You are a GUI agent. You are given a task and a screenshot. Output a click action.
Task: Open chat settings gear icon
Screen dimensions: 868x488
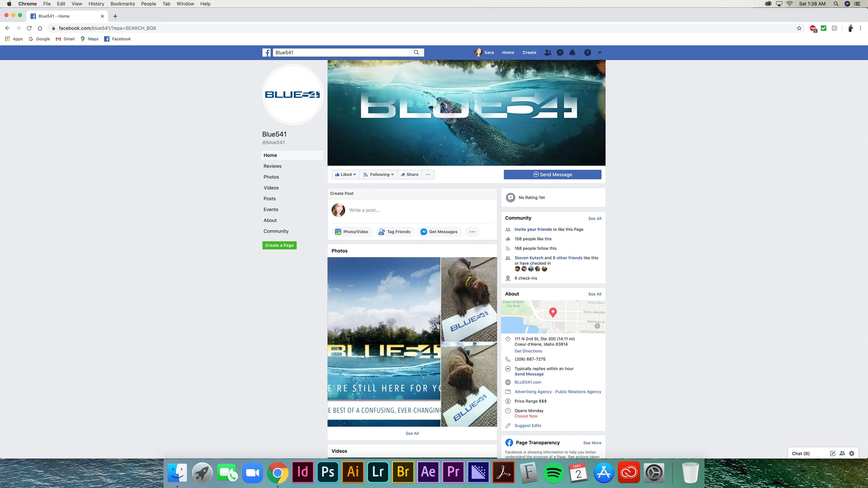click(x=851, y=453)
